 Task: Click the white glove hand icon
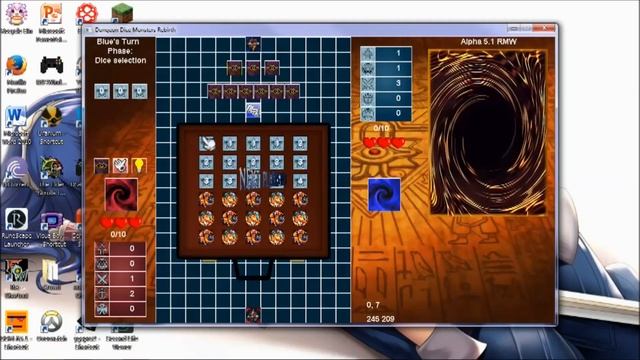[120, 166]
